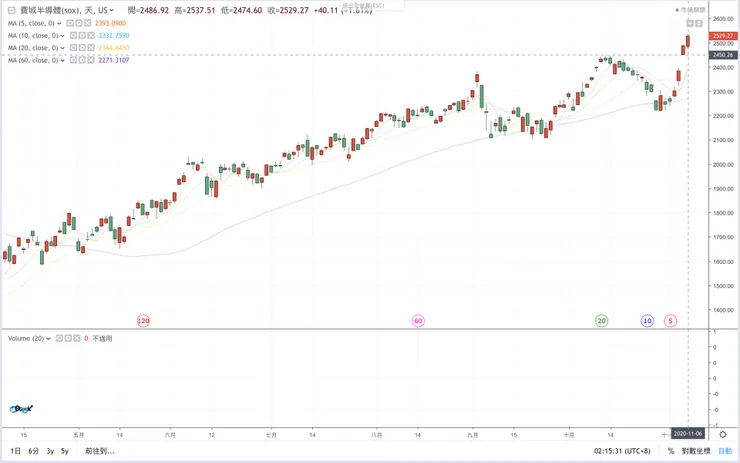The image size is (740, 463).
Task: Toggle 自動 auto scale
Action: 725,451
